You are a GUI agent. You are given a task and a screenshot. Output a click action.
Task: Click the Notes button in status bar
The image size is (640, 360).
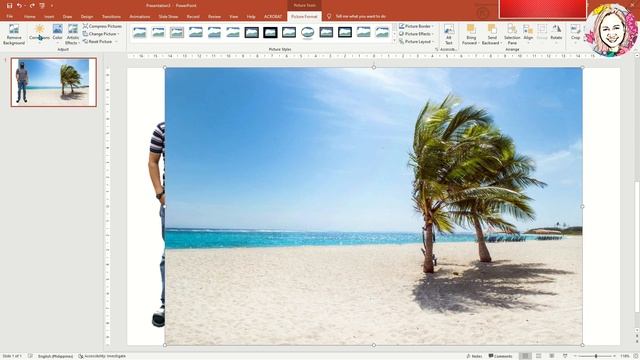(474, 356)
